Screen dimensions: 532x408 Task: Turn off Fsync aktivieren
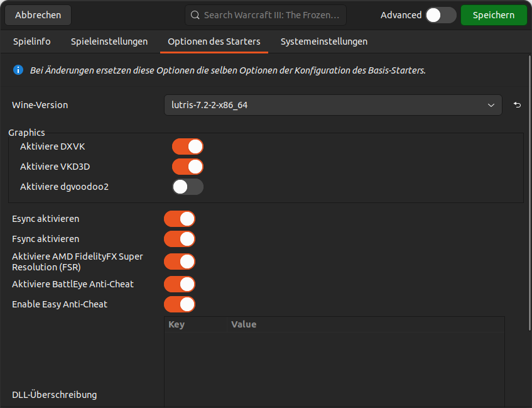point(179,239)
